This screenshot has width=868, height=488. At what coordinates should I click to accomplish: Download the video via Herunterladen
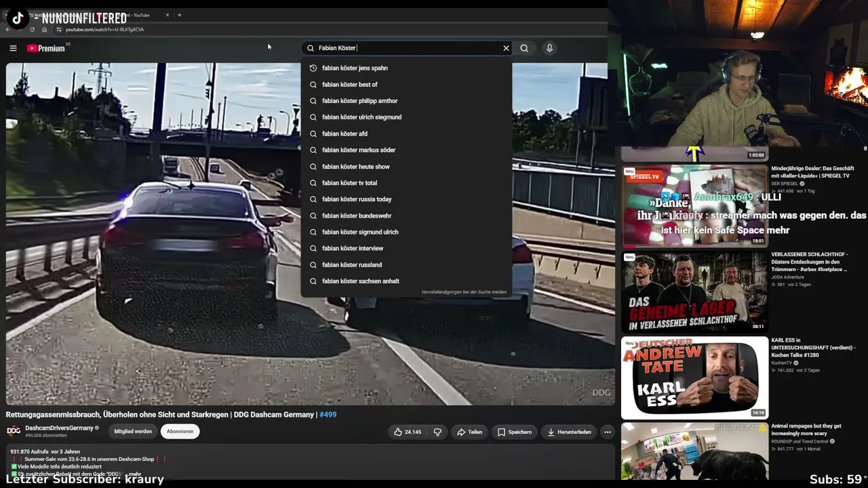[569, 432]
